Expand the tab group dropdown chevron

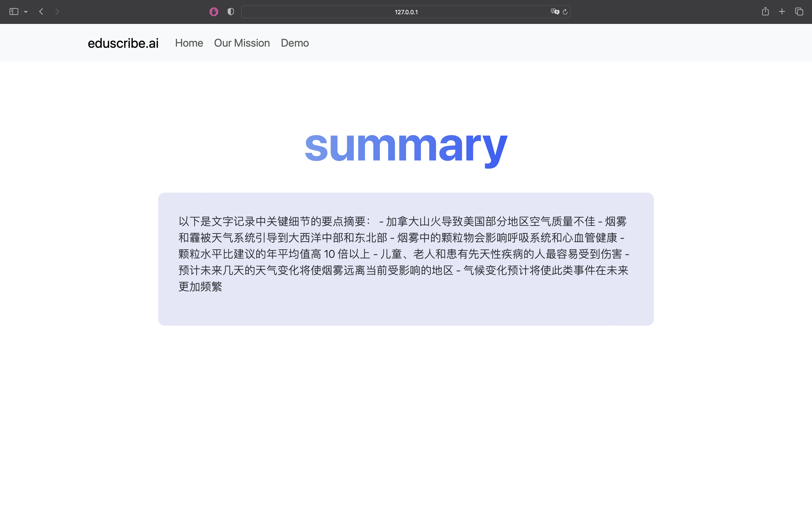click(x=26, y=12)
